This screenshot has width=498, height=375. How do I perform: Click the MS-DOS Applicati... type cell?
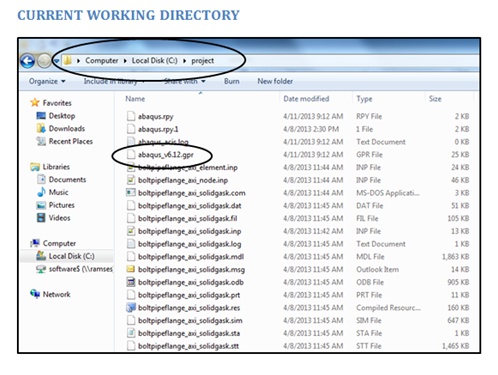[x=388, y=193]
